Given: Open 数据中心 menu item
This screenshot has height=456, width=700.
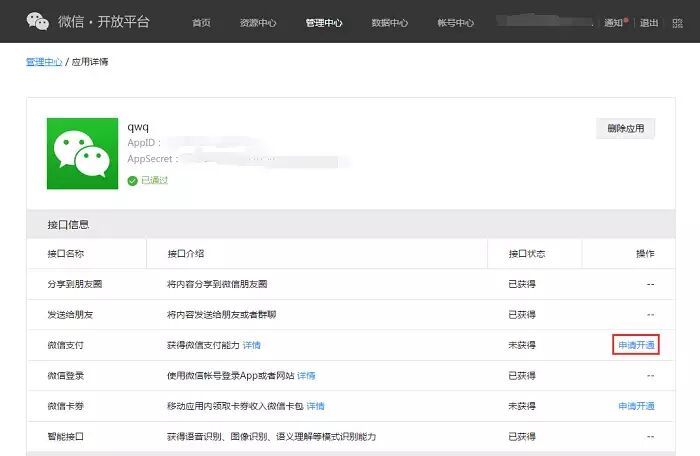Looking at the screenshot, I should pyautogui.click(x=389, y=23).
